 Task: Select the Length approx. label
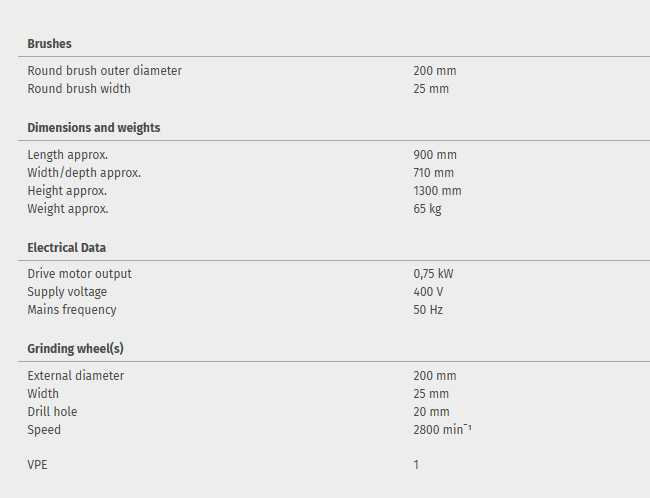(x=67, y=155)
